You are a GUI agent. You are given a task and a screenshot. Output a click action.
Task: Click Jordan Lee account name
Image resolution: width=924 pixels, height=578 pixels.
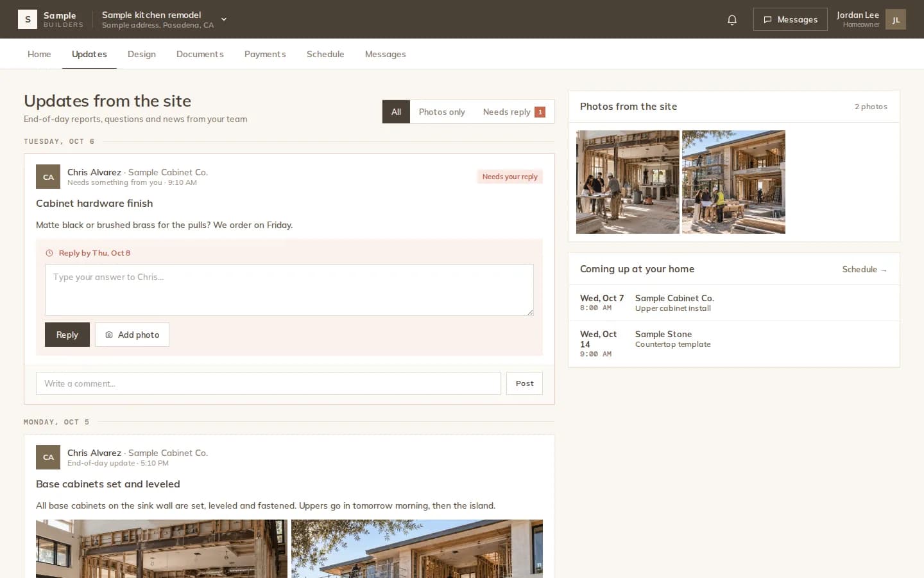pos(857,15)
